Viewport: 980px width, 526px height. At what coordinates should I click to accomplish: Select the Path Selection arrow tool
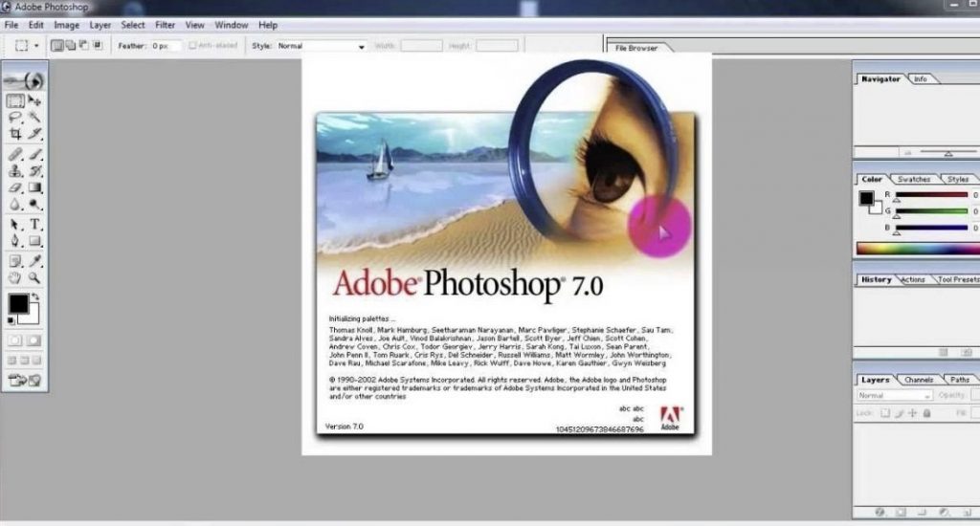point(15,225)
